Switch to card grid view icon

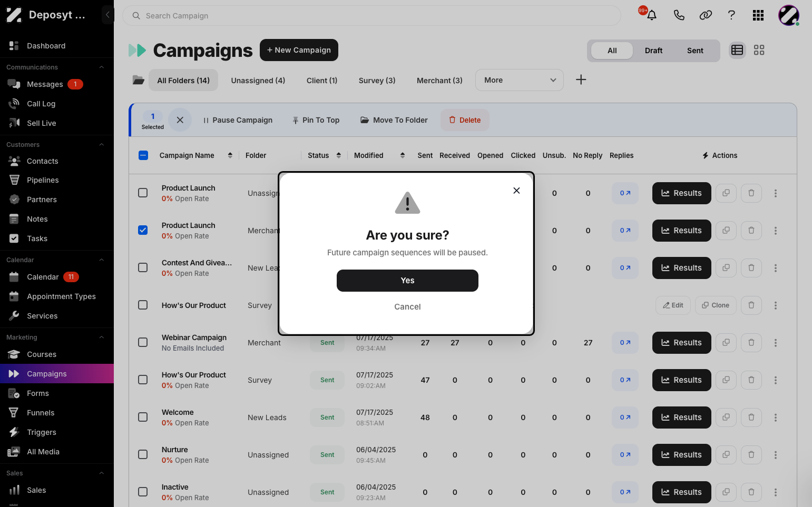(x=759, y=50)
